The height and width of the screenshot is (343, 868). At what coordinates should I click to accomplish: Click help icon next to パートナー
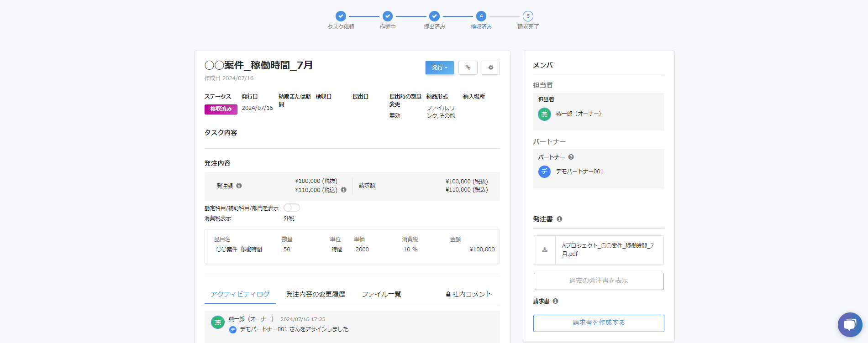[x=571, y=157]
